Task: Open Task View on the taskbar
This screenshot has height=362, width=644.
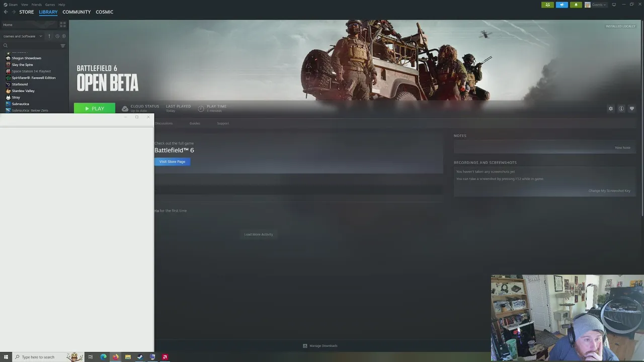Action: pyautogui.click(x=91, y=357)
